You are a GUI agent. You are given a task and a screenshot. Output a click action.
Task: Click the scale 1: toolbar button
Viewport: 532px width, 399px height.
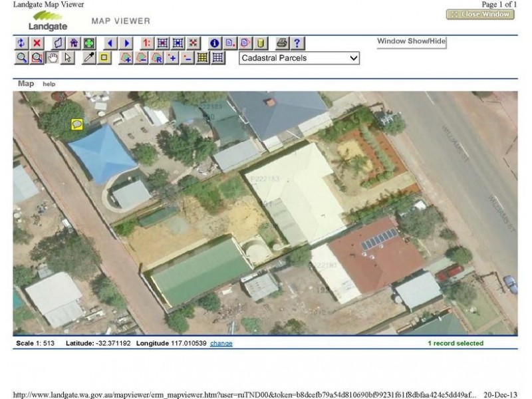coord(147,43)
